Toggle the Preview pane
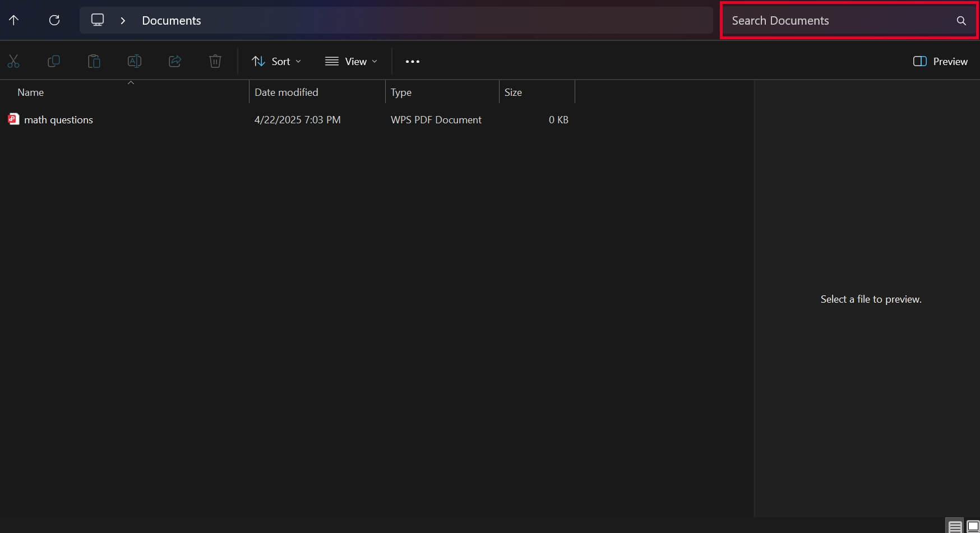The height and width of the screenshot is (533, 980). coord(940,62)
